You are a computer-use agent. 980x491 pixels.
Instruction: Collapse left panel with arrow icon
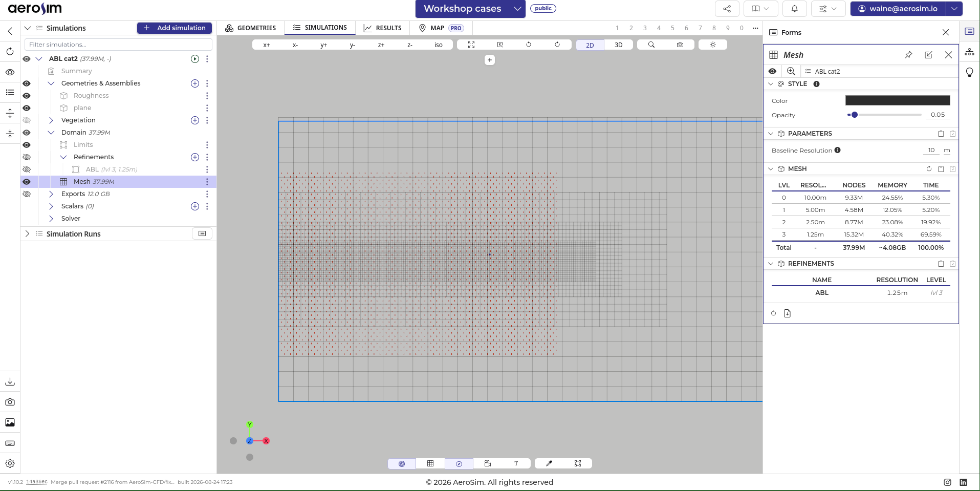coord(10,31)
